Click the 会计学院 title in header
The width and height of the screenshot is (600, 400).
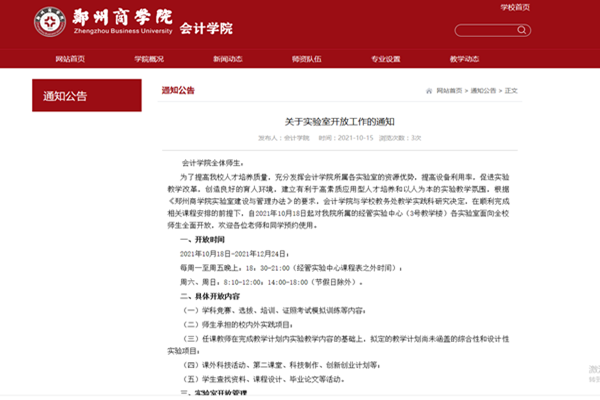(206, 28)
